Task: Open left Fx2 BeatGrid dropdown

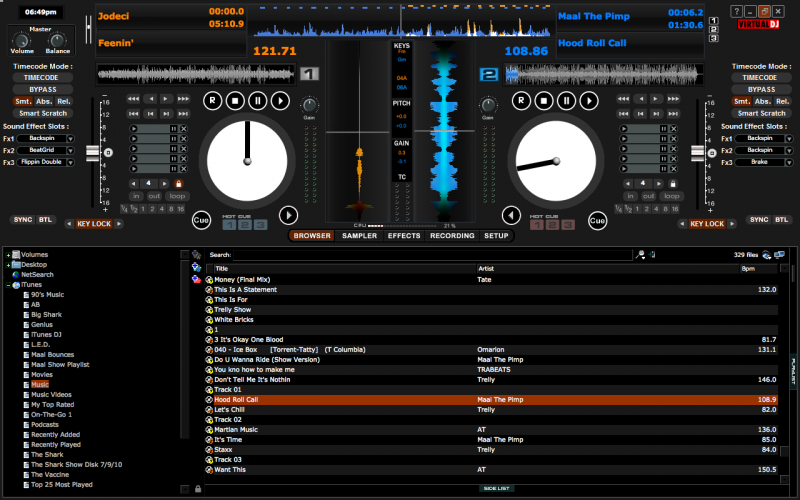Action: click(x=70, y=151)
